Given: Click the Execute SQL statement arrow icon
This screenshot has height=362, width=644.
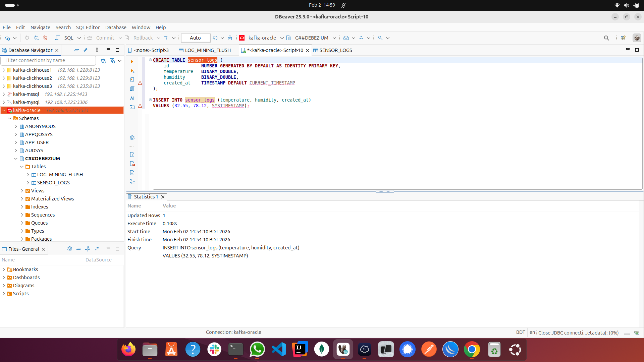Looking at the screenshot, I should [132, 62].
